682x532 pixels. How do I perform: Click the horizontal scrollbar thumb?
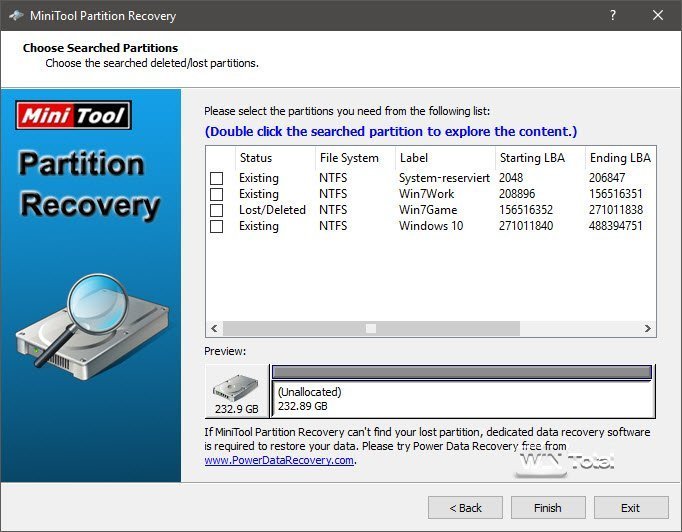[x=371, y=328]
